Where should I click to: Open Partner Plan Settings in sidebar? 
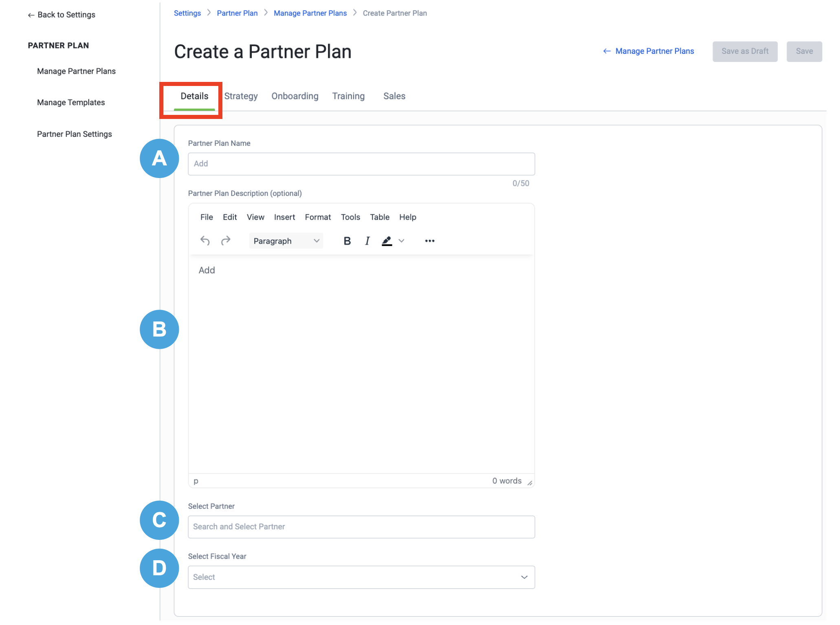pyautogui.click(x=74, y=134)
